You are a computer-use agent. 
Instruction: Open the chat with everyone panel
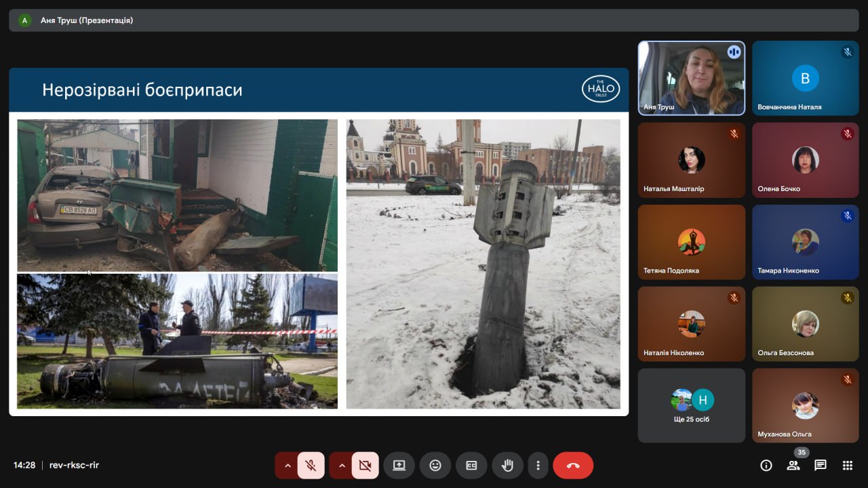coord(821,465)
